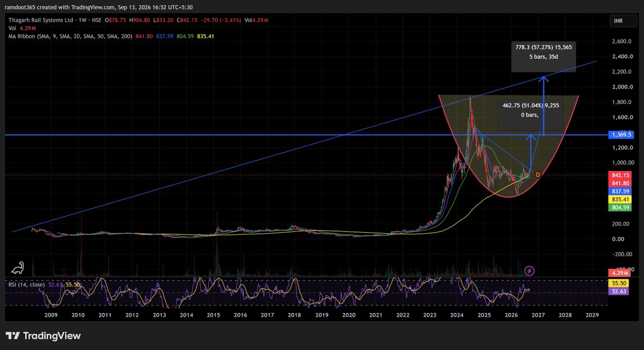Click the green 804.59 price axis label
The height and width of the screenshot is (350, 644).
(619, 207)
